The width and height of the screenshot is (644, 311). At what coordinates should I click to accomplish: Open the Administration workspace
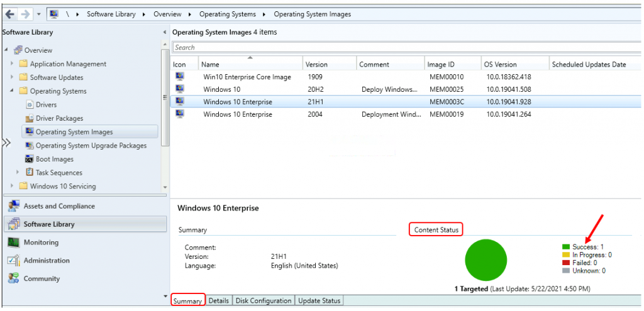click(x=86, y=260)
